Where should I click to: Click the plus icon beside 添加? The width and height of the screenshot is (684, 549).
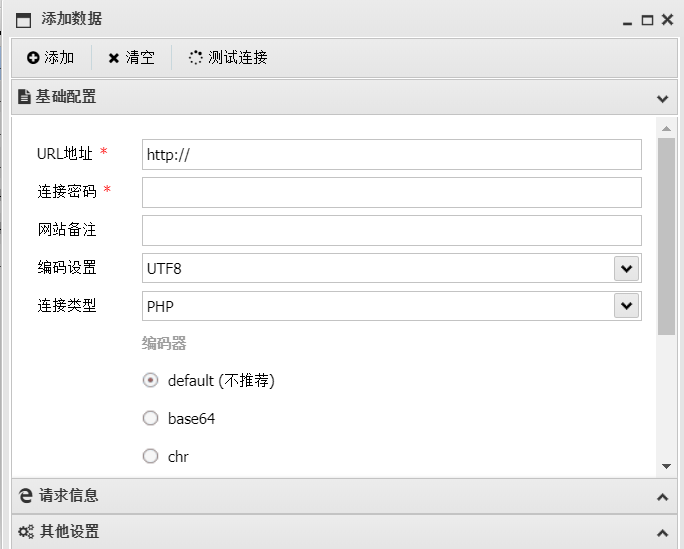coord(33,58)
